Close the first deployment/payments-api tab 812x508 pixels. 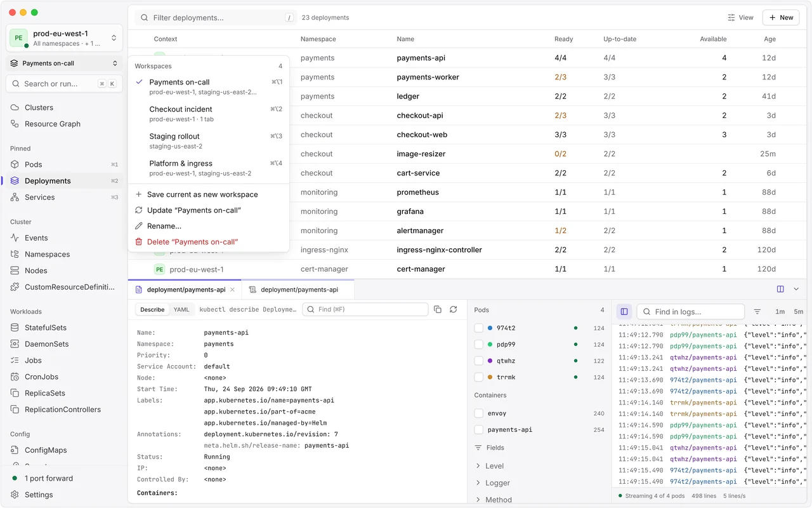tap(232, 290)
